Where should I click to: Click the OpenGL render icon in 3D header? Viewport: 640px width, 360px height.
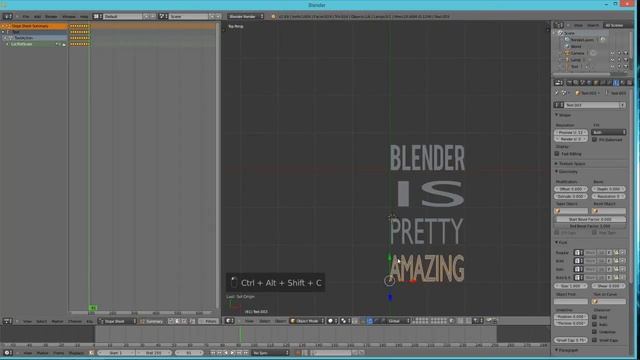point(489,321)
